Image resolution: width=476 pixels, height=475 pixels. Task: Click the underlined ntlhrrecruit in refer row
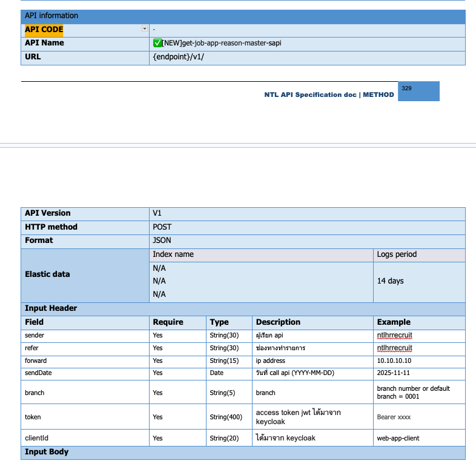(x=394, y=348)
